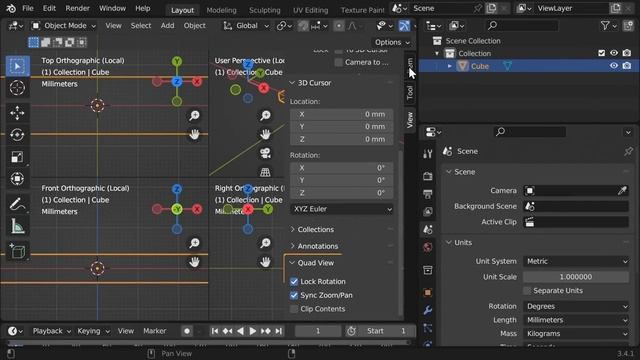Open the Tool properties tab

[x=427, y=153]
